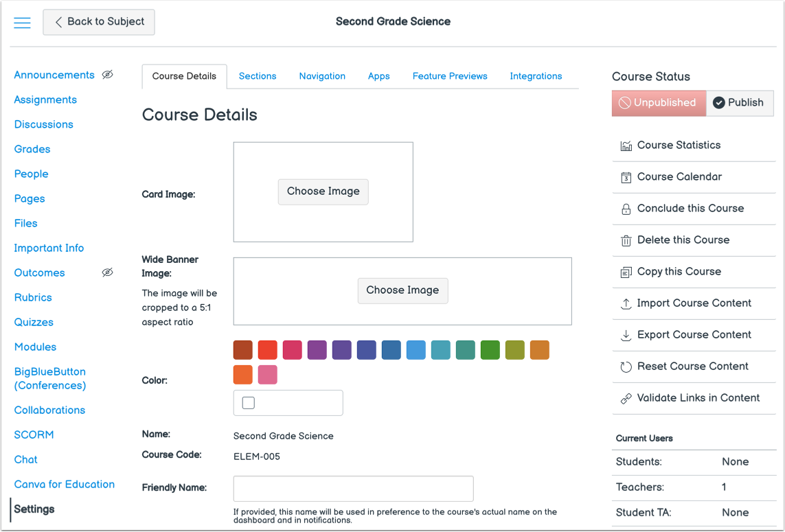785x532 pixels.
Task: Open the Course Calendar link
Action: tap(679, 176)
